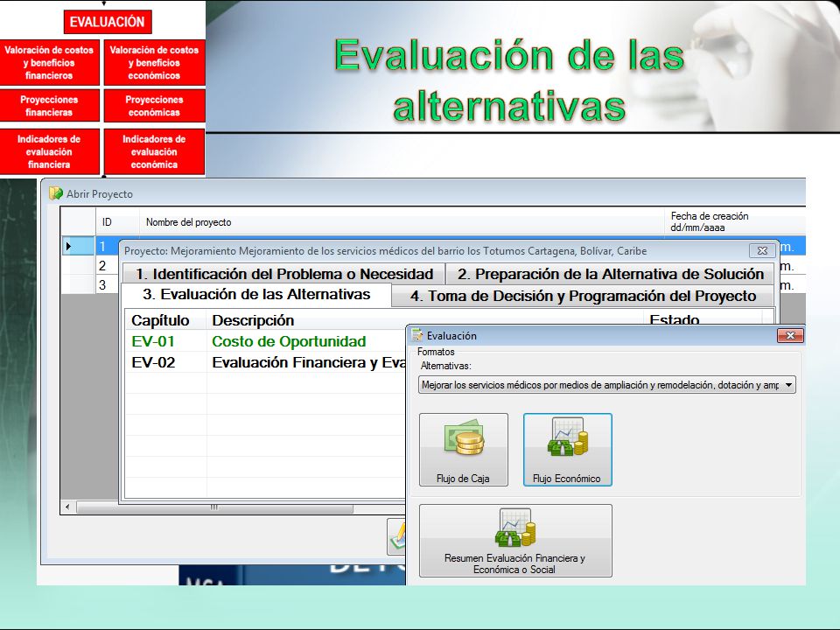Select row EV-02 Evaluación Financiera
The height and width of the screenshot is (630, 840).
tap(265, 362)
